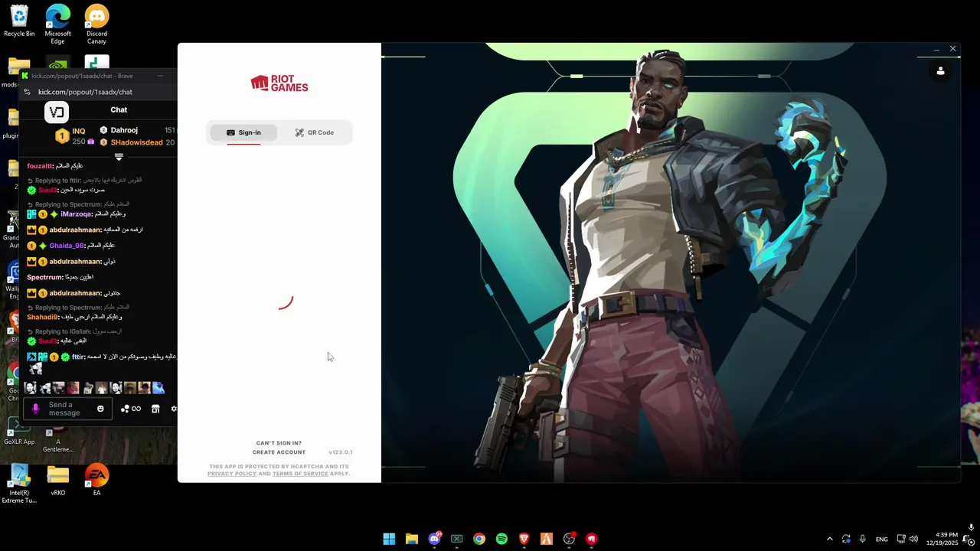Screen dimensions: 980x551
Task: Switch to the QR Code tab
Action: (x=315, y=132)
